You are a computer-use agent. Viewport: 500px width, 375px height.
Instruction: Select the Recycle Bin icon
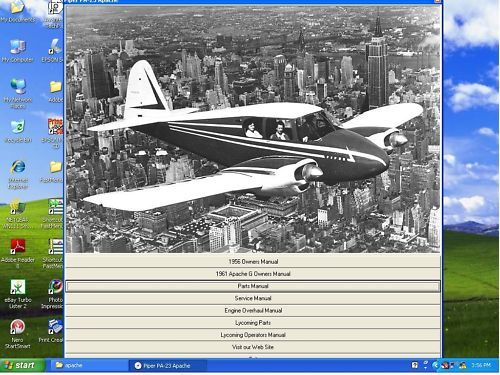[17, 132]
